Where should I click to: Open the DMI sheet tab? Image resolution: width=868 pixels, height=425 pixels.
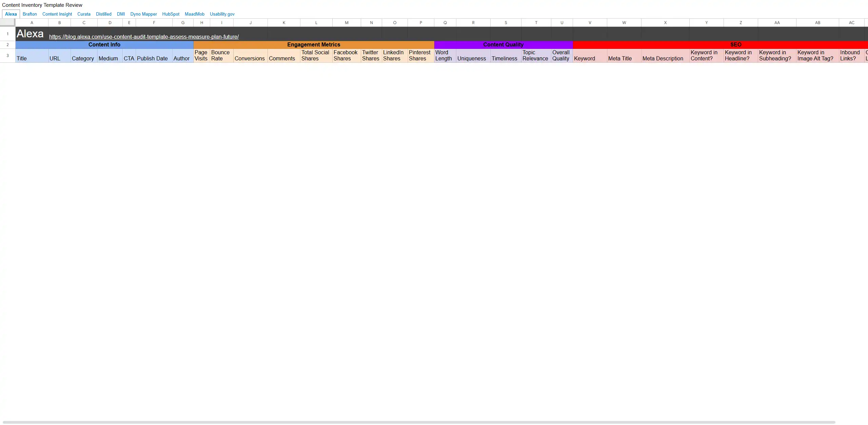click(x=121, y=14)
